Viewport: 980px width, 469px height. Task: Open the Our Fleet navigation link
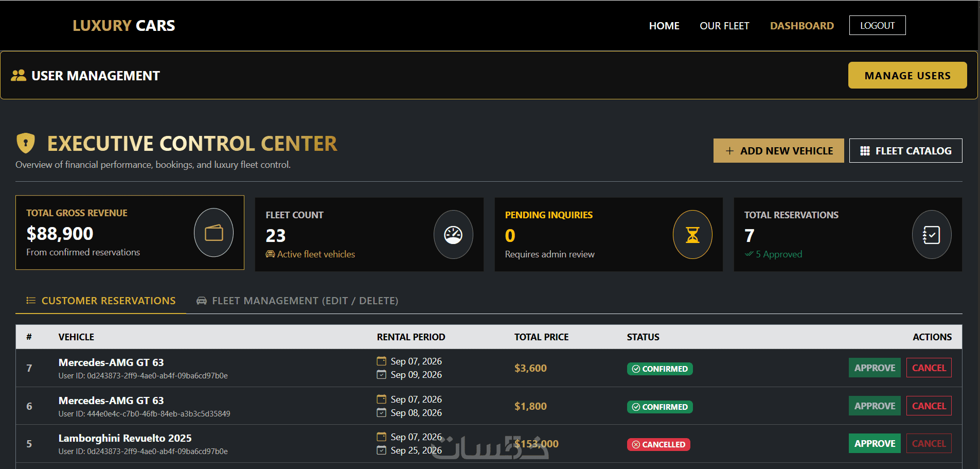tap(724, 26)
